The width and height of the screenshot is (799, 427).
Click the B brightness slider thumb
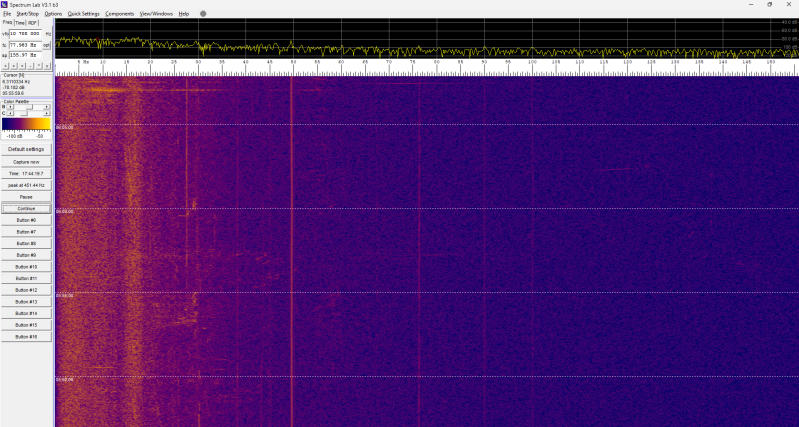tap(30, 107)
